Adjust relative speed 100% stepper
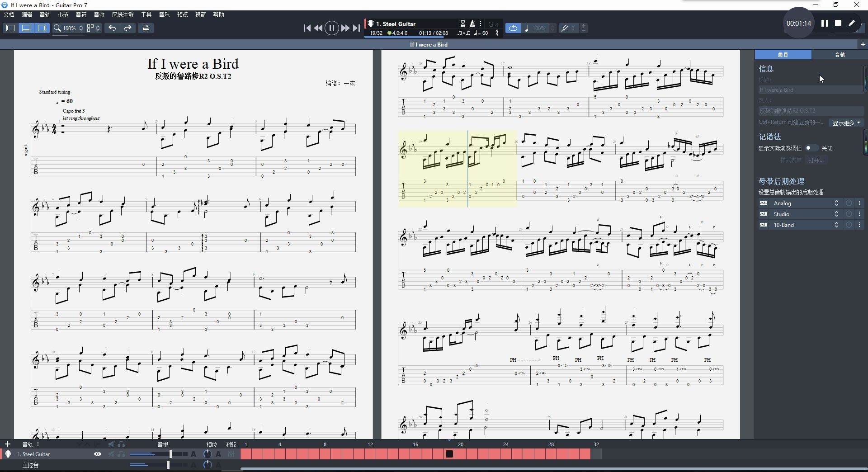The image size is (868, 472). pyautogui.click(x=552, y=28)
